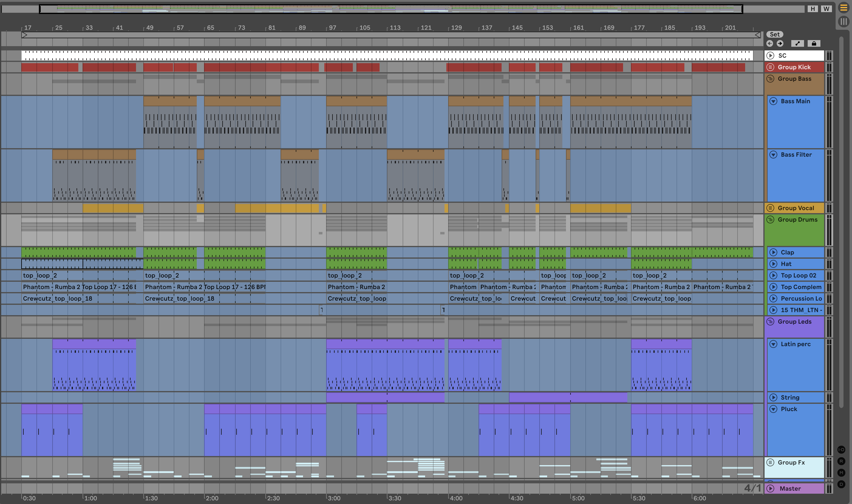Click the lock envelopes icon
Screen dimensions: 852x504
coord(814,43)
